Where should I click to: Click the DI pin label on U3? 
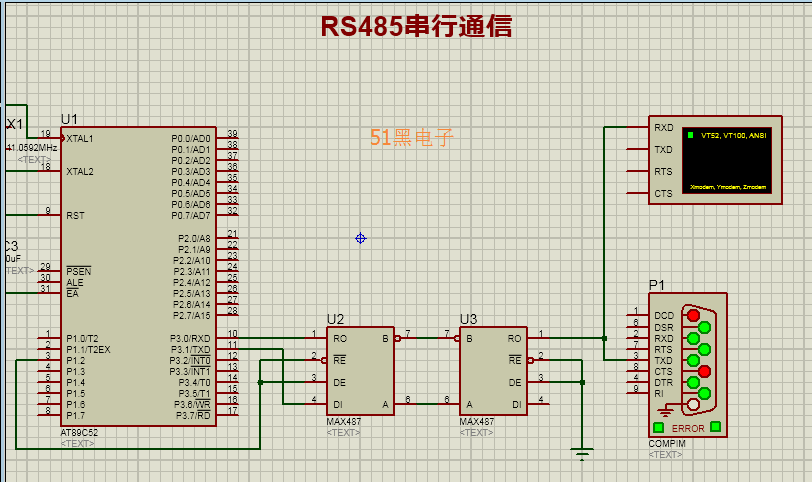pyautogui.click(x=517, y=405)
